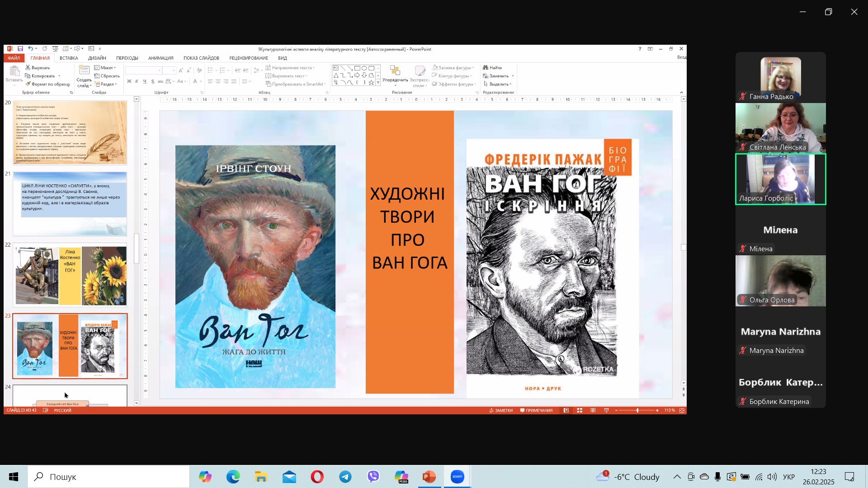Select the rectangle shape in shapes gallery
The image size is (868, 488).
click(x=357, y=68)
